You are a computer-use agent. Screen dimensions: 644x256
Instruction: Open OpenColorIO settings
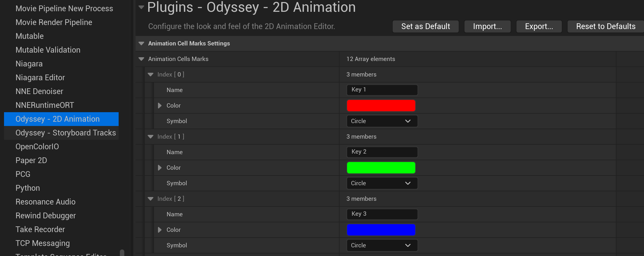pos(37,147)
